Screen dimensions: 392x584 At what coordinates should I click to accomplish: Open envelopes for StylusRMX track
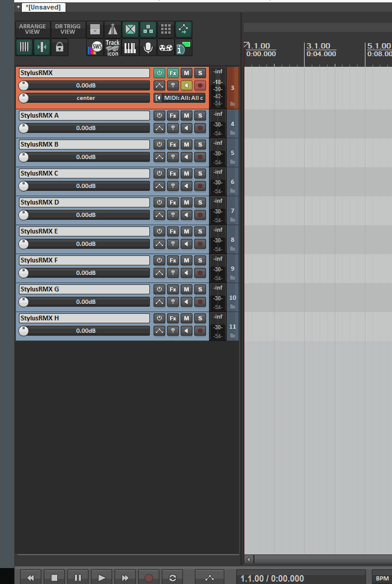point(159,86)
